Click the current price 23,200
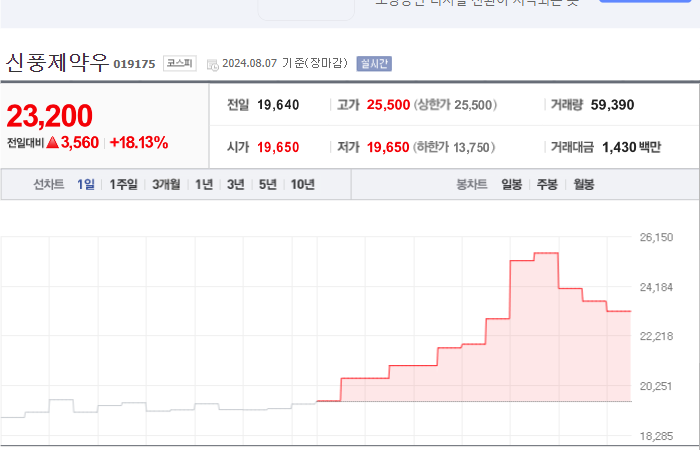The image size is (700, 450). pos(50,116)
